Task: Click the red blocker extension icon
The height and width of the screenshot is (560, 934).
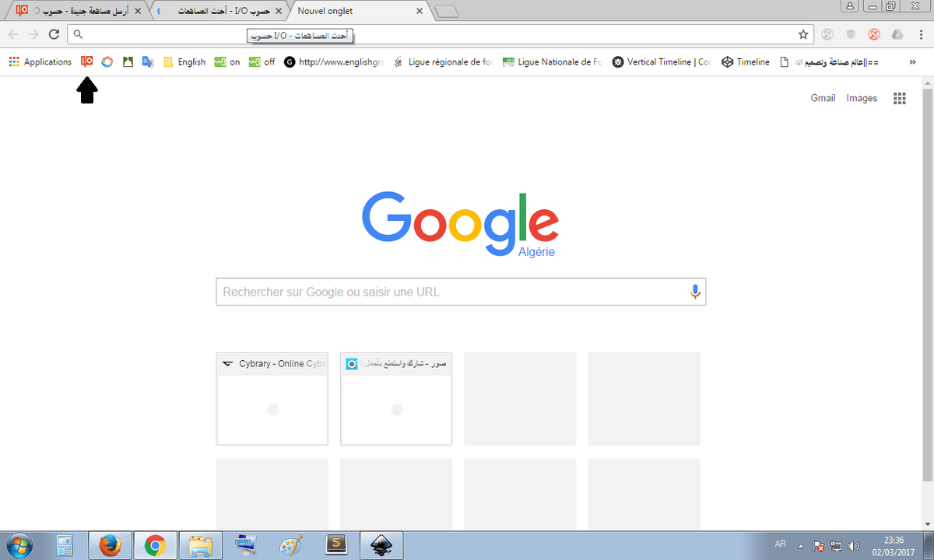Action: click(x=873, y=34)
